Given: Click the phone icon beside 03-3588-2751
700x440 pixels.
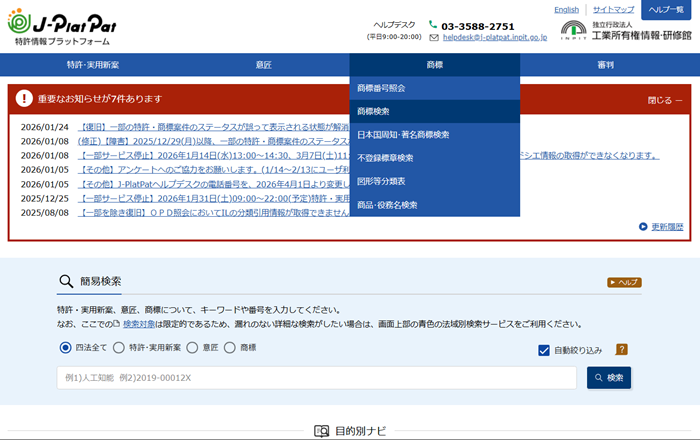Looking at the screenshot, I should click(x=433, y=24).
